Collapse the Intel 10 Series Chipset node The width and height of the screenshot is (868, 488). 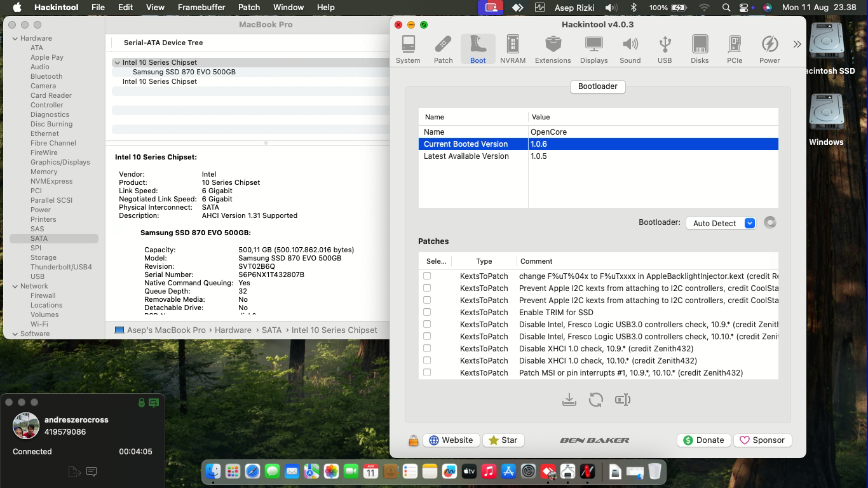pos(117,62)
